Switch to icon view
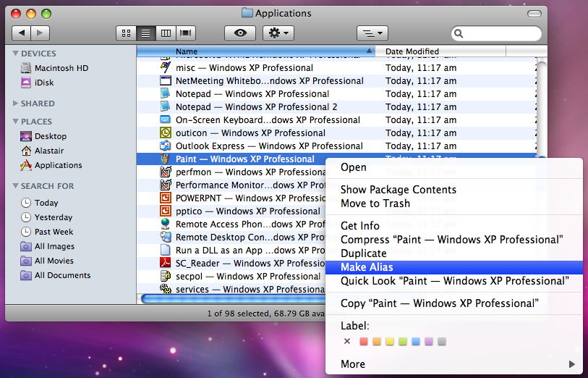 [x=127, y=33]
